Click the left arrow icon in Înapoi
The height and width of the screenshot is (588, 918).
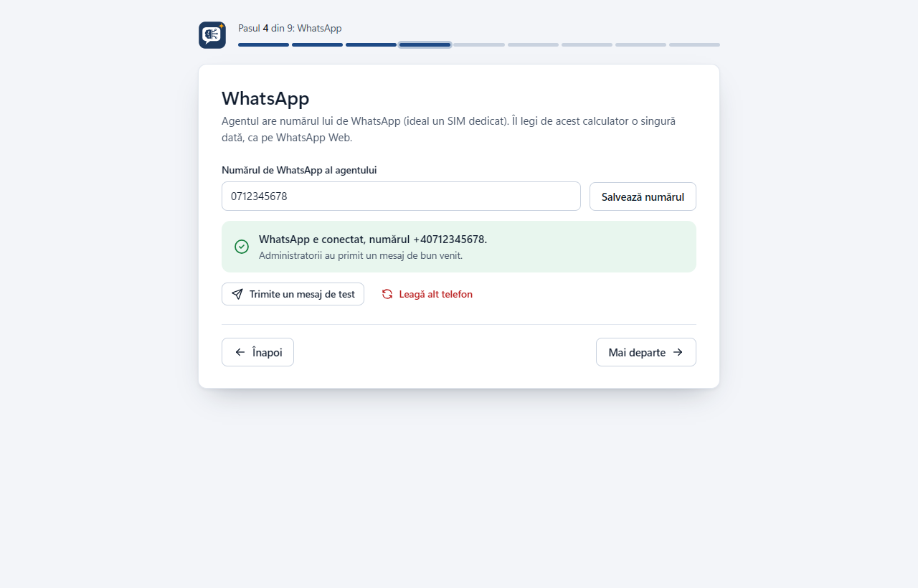(x=240, y=352)
